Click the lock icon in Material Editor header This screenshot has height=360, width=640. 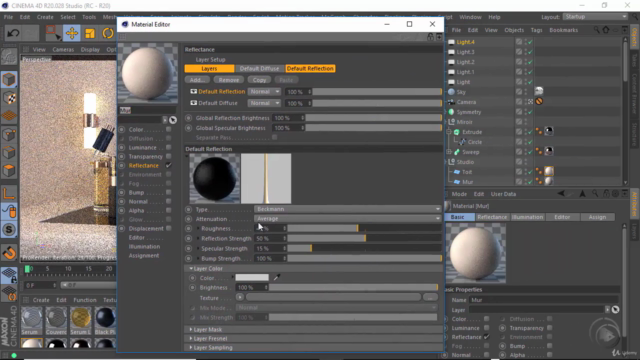pyautogui.click(x=430, y=37)
